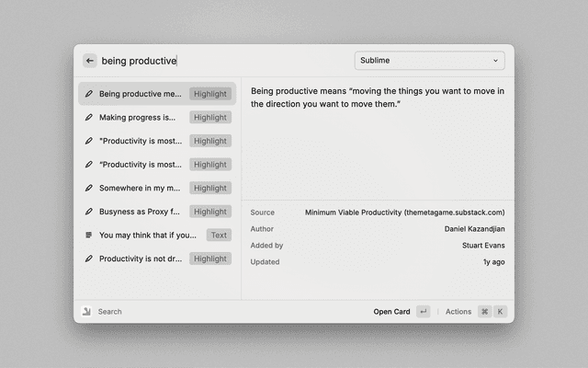Open the Actions menu
The height and width of the screenshot is (368, 588).
point(458,312)
